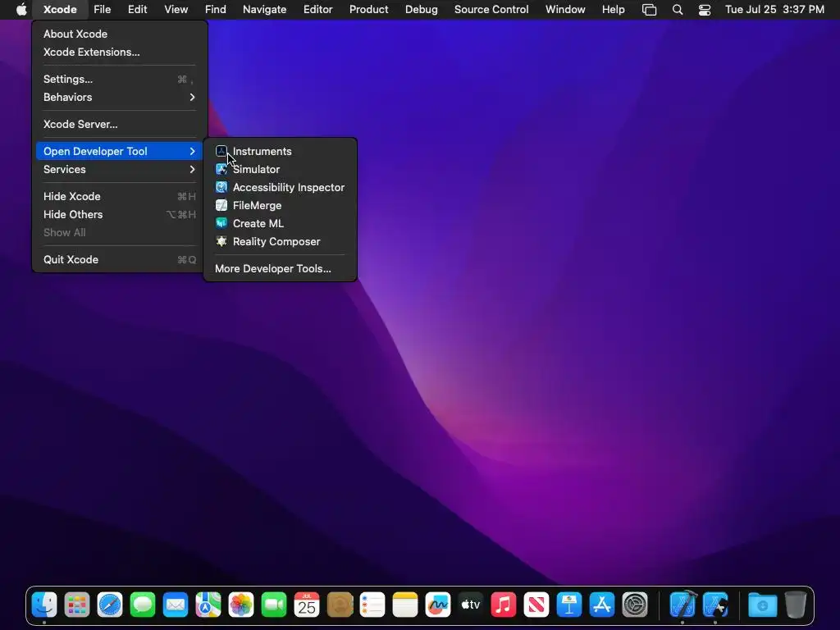Open Launchpad from the Dock
840x630 pixels.
coord(77,605)
